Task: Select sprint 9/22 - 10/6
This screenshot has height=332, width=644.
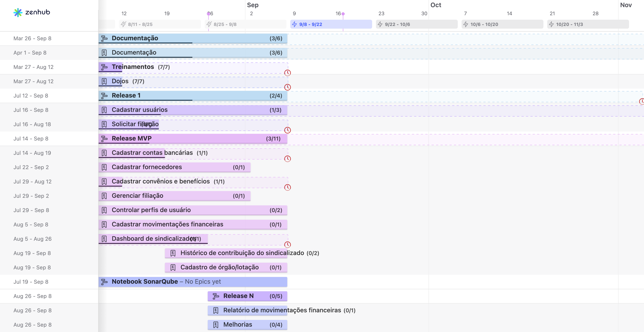Action: [417, 24]
